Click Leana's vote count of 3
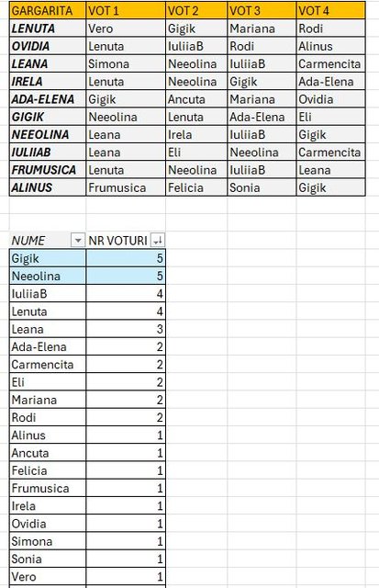This screenshot has height=588, width=379. tap(126, 329)
